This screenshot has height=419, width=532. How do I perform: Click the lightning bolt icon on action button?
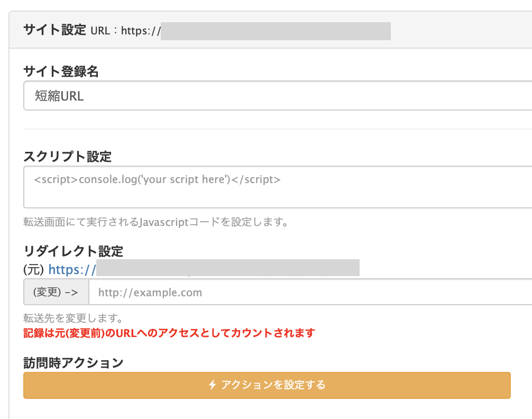(213, 385)
